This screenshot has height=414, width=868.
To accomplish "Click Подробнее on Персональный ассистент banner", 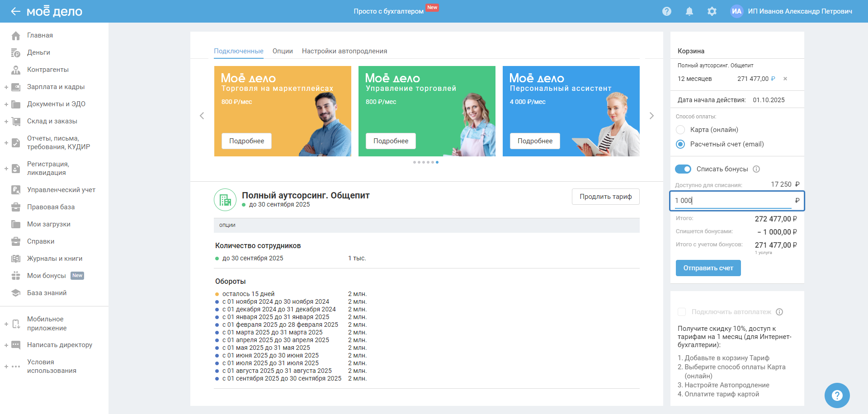I will tap(535, 141).
